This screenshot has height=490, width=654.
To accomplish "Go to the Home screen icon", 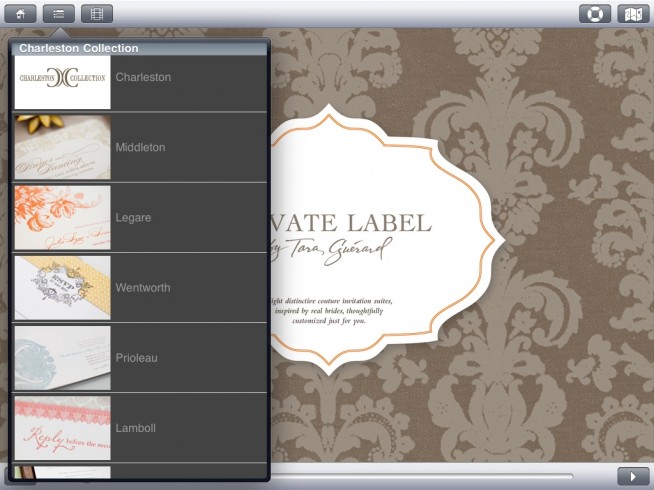I will tap(20, 14).
